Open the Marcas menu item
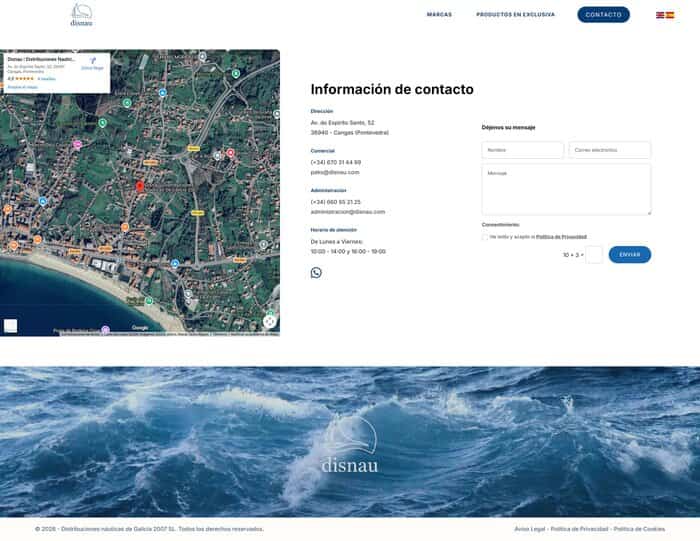This screenshot has height=541, width=700. tap(439, 15)
